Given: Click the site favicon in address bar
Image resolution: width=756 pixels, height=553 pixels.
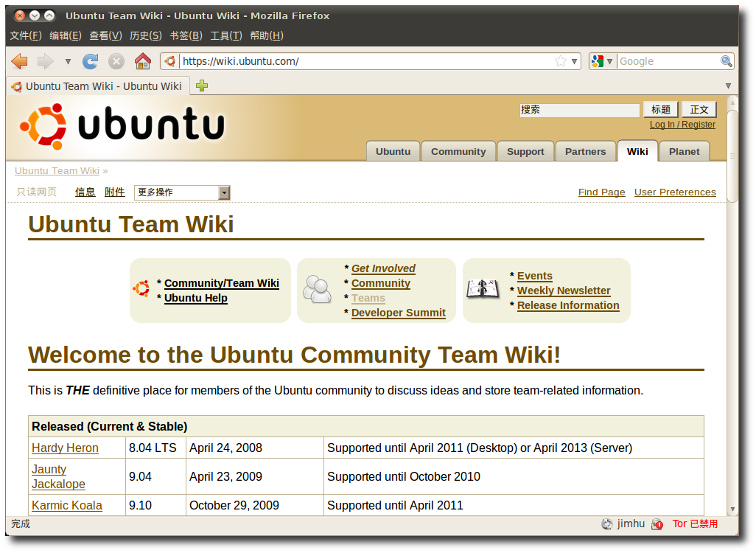Looking at the screenshot, I should pyautogui.click(x=169, y=61).
